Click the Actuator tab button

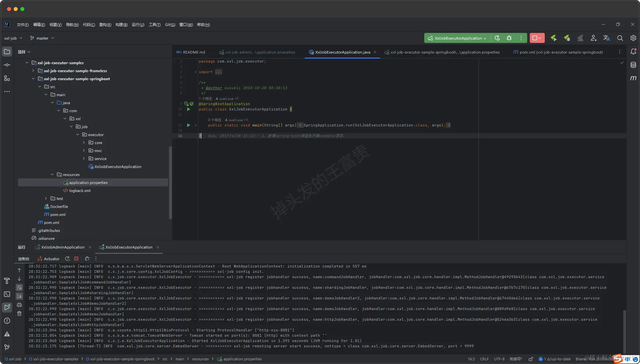click(49, 259)
